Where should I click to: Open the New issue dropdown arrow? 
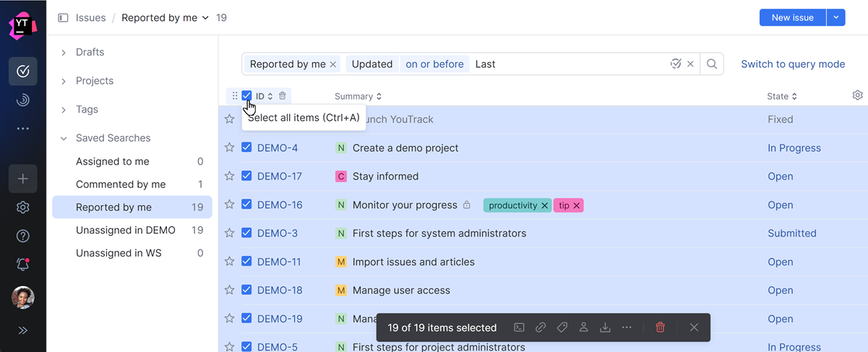point(835,17)
